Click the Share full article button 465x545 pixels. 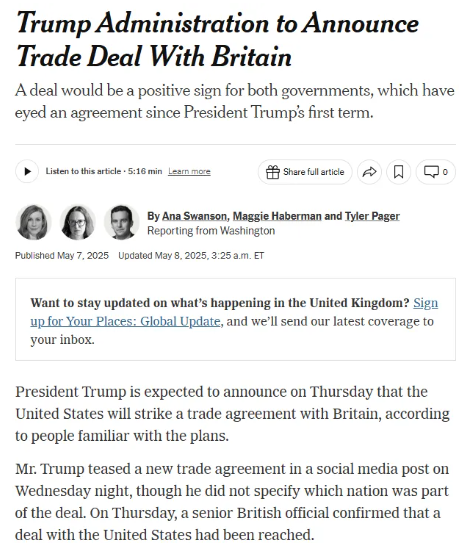(x=305, y=172)
